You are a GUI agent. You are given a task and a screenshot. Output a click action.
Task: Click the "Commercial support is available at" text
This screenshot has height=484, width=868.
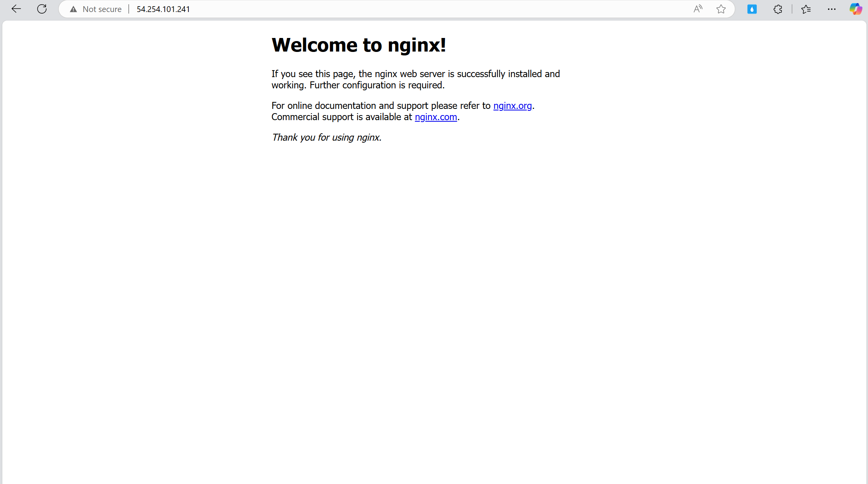(342, 117)
